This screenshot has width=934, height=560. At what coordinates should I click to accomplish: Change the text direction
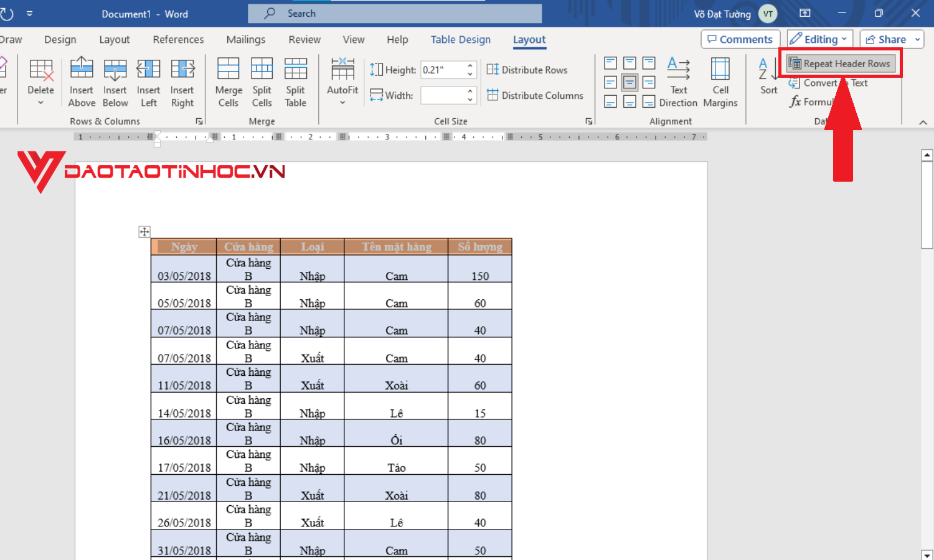678,81
